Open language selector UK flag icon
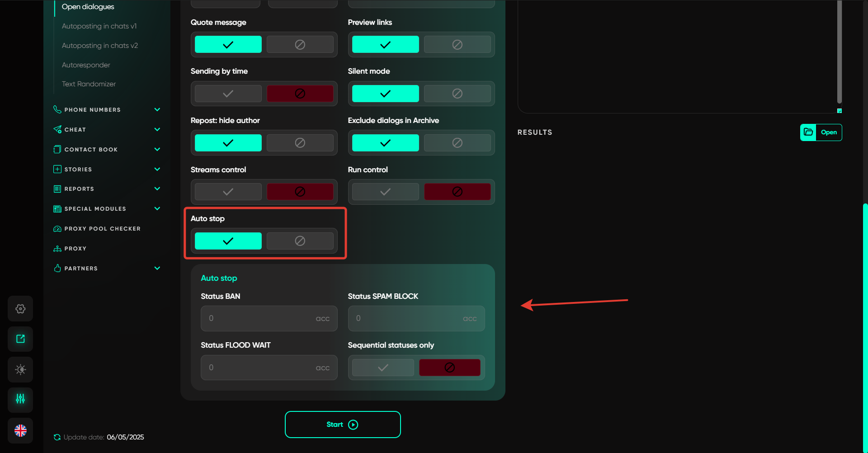 [x=20, y=430]
